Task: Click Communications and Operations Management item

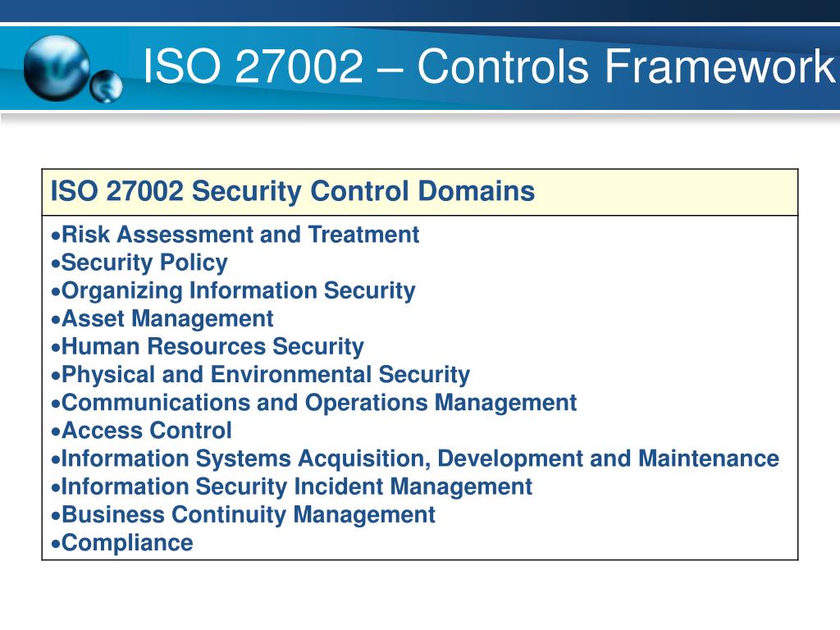Action: [x=314, y=403]
